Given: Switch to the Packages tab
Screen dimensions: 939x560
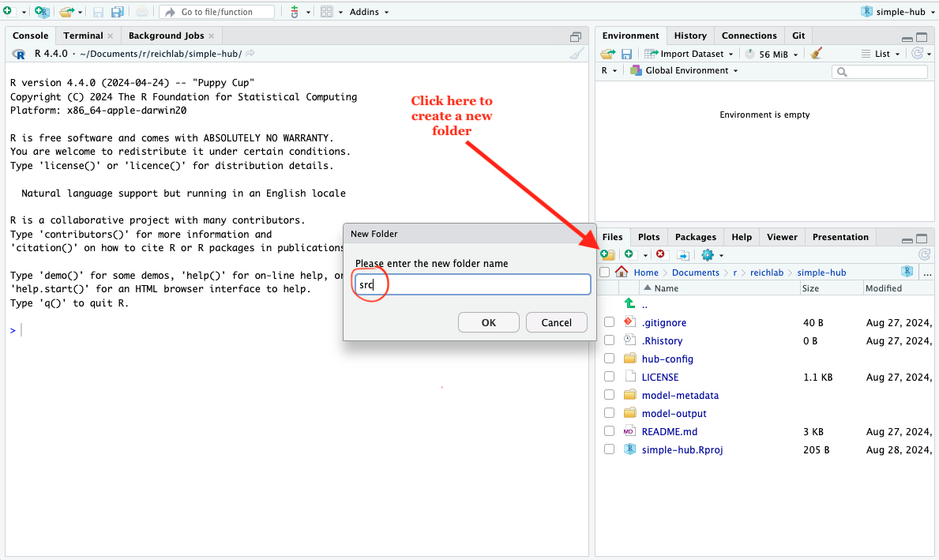Looking at the screenshot, I should (x=695, y=237).
